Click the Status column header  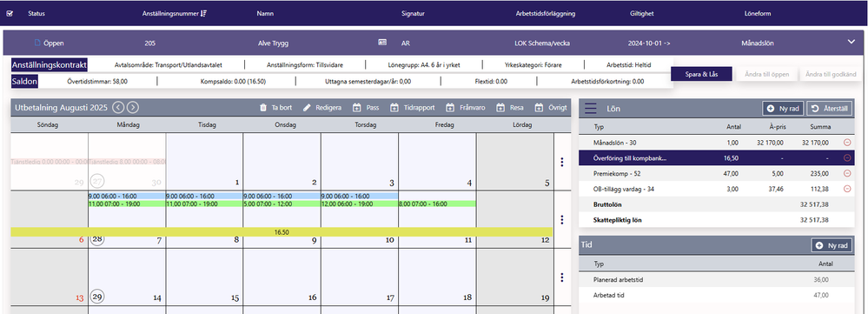37,14
